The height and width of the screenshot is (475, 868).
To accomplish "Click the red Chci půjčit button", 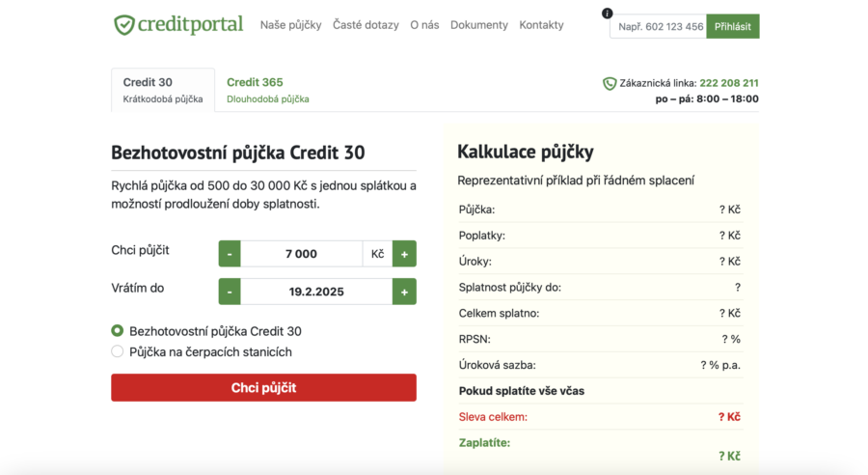I will point(263,387).
